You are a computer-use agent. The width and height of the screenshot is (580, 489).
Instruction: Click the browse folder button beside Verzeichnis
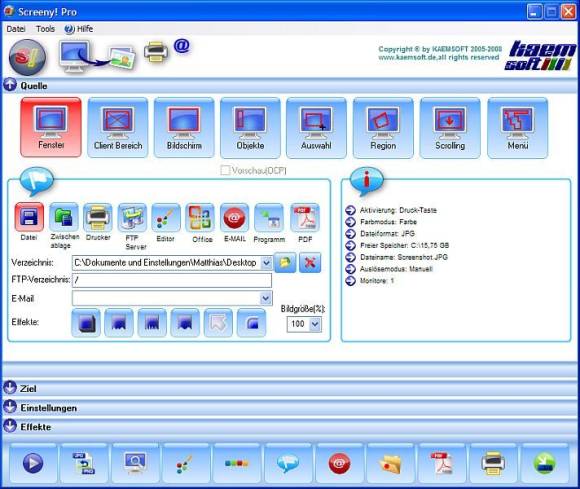pyautogui.click(x=285, y=263)
